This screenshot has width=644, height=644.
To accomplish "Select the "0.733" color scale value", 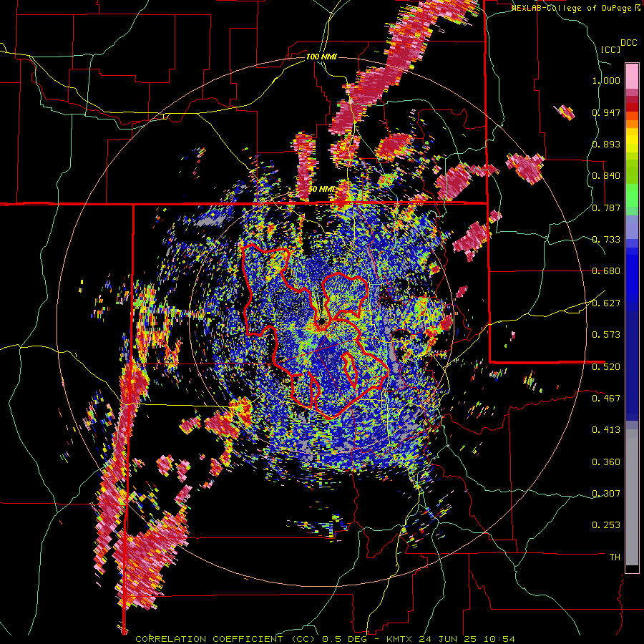I will click(606, 240).
